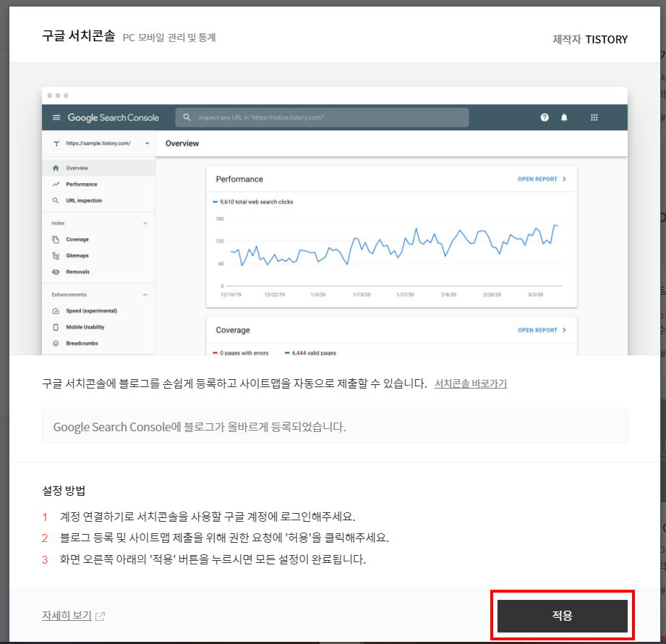Click the external link icon beside 자세히 보기

tap(101, 616)
